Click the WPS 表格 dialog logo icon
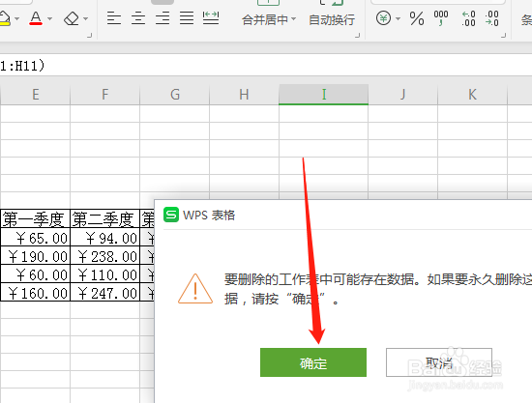532x403 pixels. (171, 215)
